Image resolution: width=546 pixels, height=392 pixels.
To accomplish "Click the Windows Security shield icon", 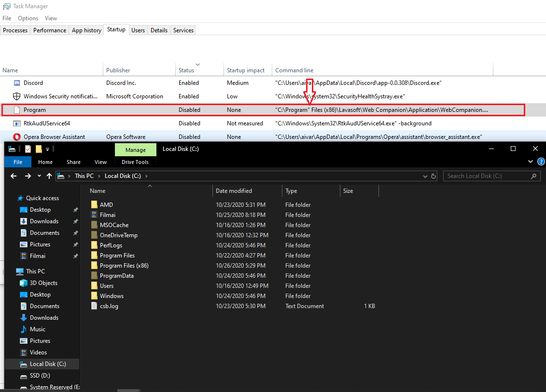I will [x=16, y=96].
